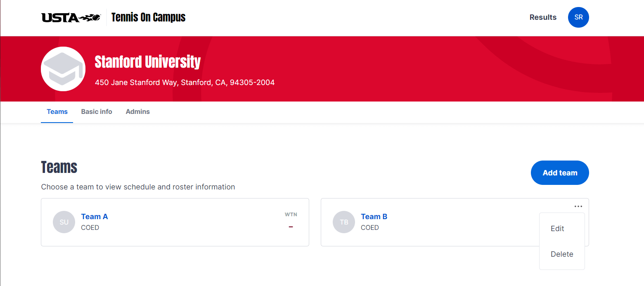This screenshot has width=644, height=286.
Task: Click the Tennis On Campus title
Action: tap(148, 17)
